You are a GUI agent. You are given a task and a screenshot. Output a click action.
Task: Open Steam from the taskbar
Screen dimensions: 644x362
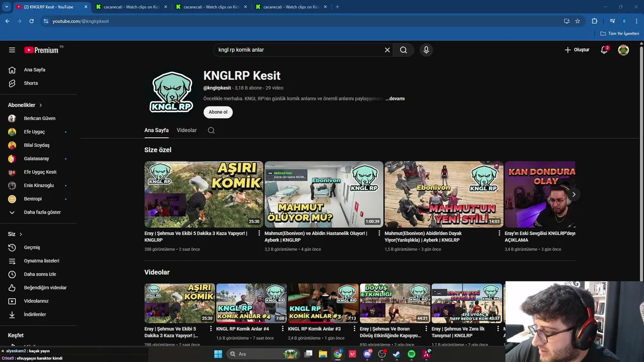click(396, 354)
